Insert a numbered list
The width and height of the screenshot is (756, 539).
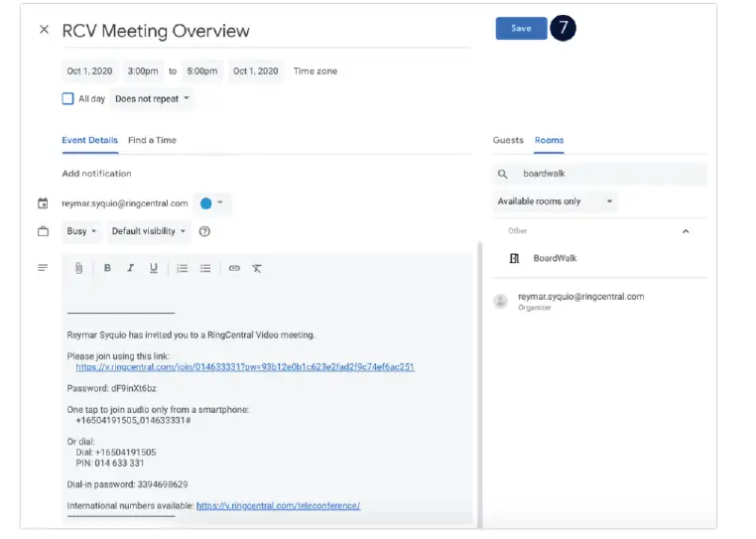click(183, 268)
